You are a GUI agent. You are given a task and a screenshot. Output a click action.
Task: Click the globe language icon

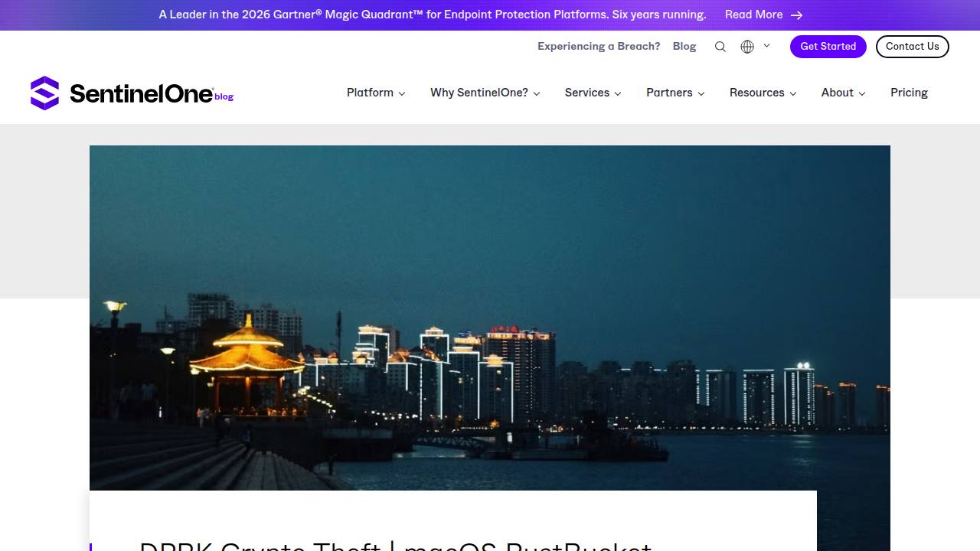(x=747, y=47)
